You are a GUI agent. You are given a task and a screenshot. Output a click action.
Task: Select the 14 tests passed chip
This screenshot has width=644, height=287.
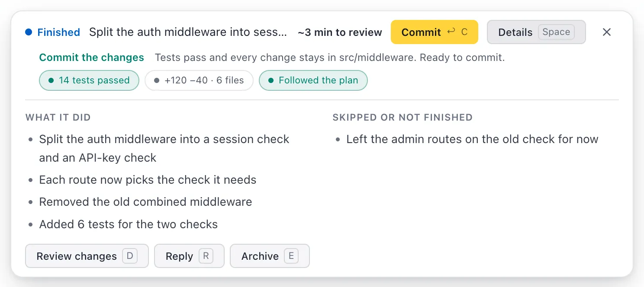point(89,80)
